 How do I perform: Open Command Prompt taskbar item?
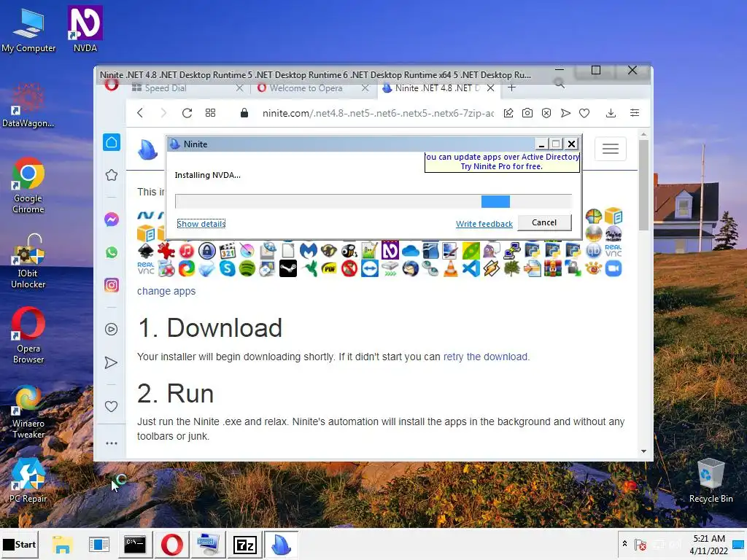[x=135, y=544]
